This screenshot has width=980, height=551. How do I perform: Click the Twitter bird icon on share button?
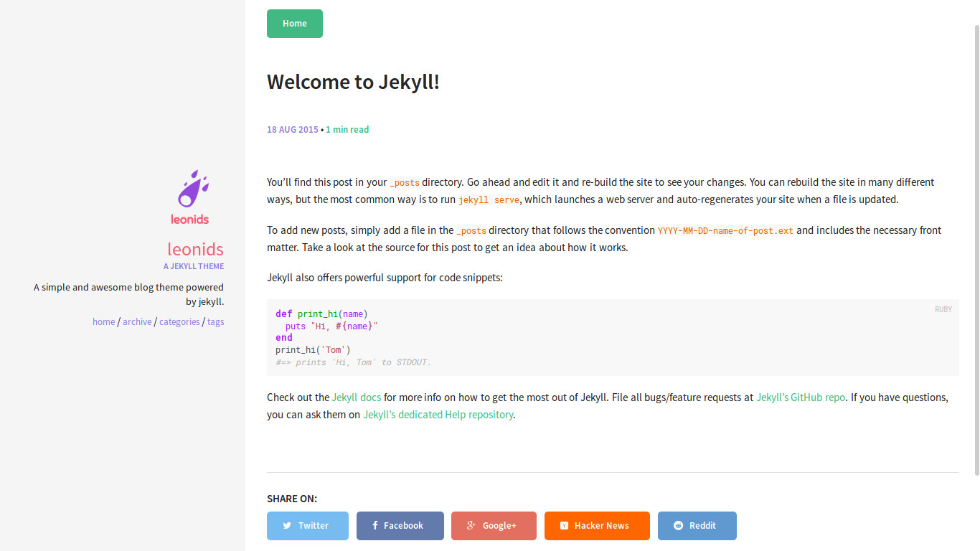click(286, 526)
